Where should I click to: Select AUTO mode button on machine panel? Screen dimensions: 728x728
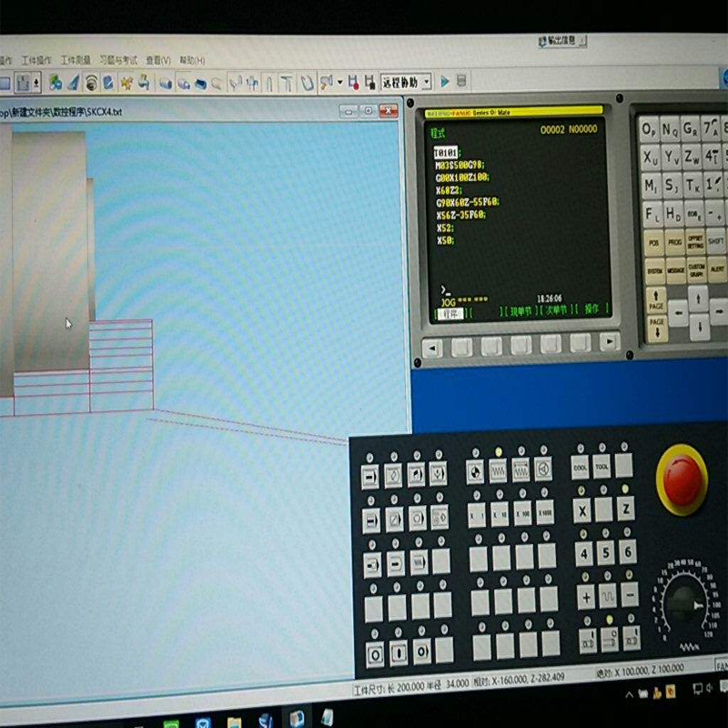tap(370, 476)
